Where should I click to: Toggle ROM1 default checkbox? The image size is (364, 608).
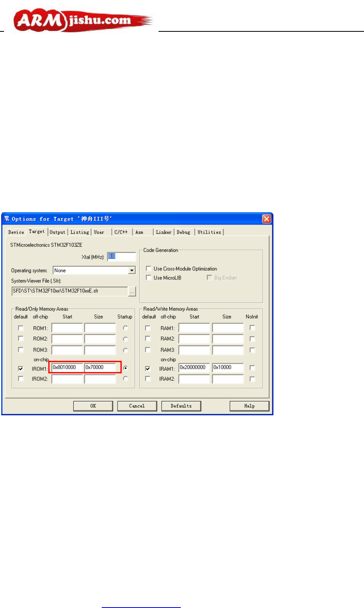point(21,328)
